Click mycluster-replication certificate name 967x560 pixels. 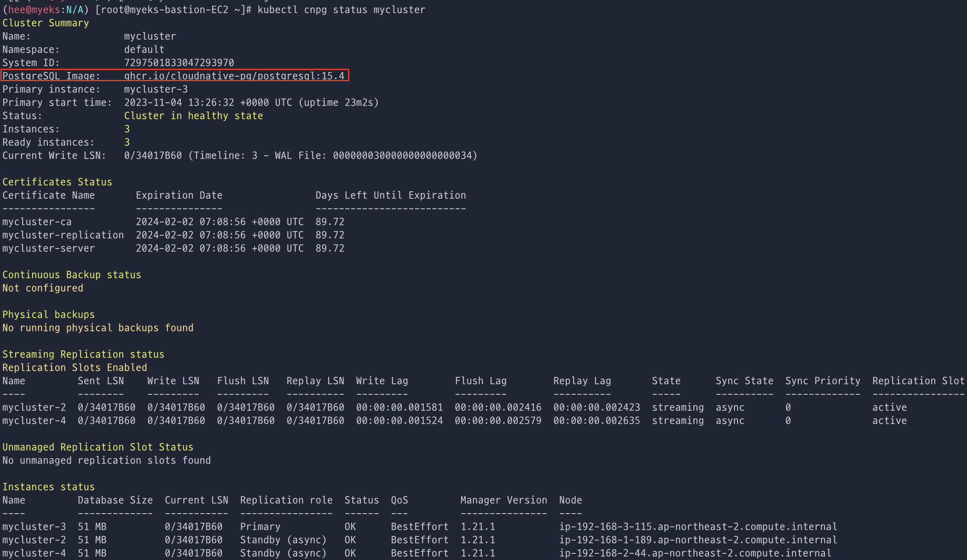pos(63,235)
